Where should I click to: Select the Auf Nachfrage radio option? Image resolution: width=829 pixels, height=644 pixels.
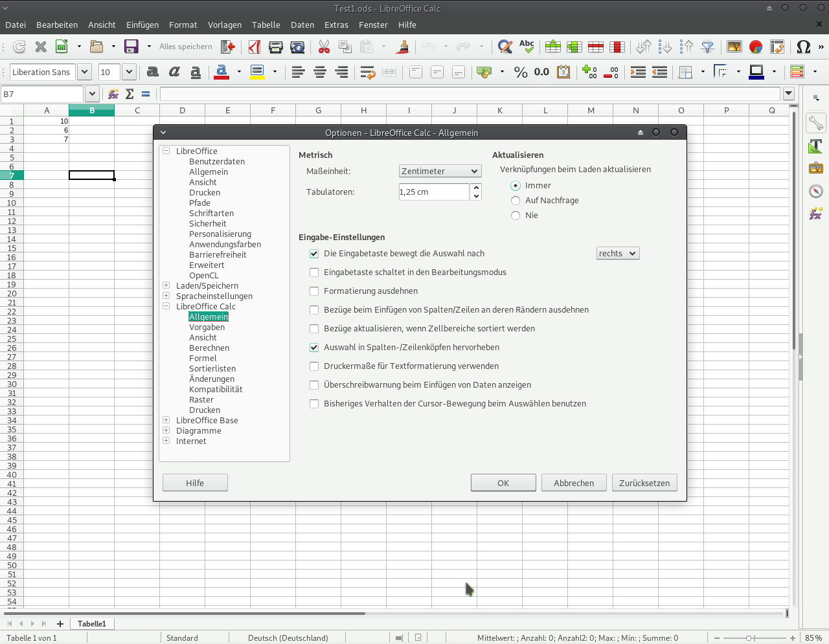[516, 201]
